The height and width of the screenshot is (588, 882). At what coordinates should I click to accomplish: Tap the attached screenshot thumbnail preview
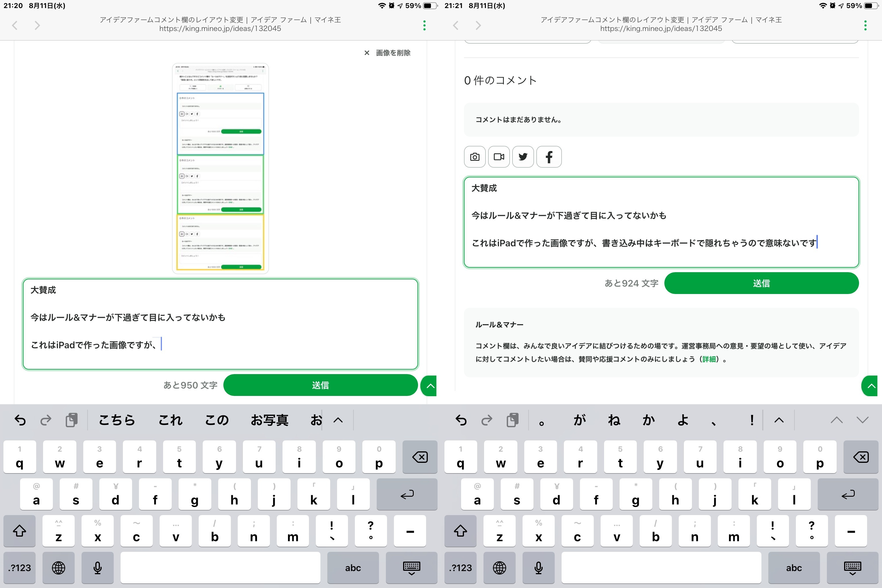pos(220,168)
